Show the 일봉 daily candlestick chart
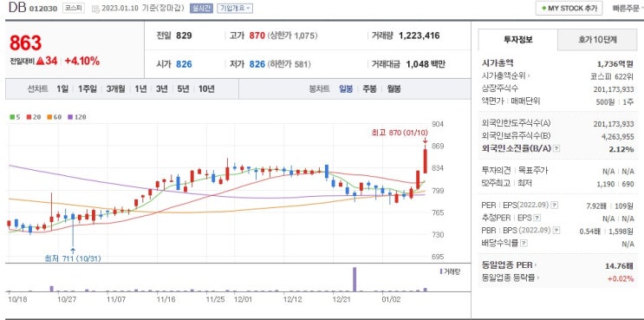644x320 pixels. pyautogui.click(x=346, y=88)
